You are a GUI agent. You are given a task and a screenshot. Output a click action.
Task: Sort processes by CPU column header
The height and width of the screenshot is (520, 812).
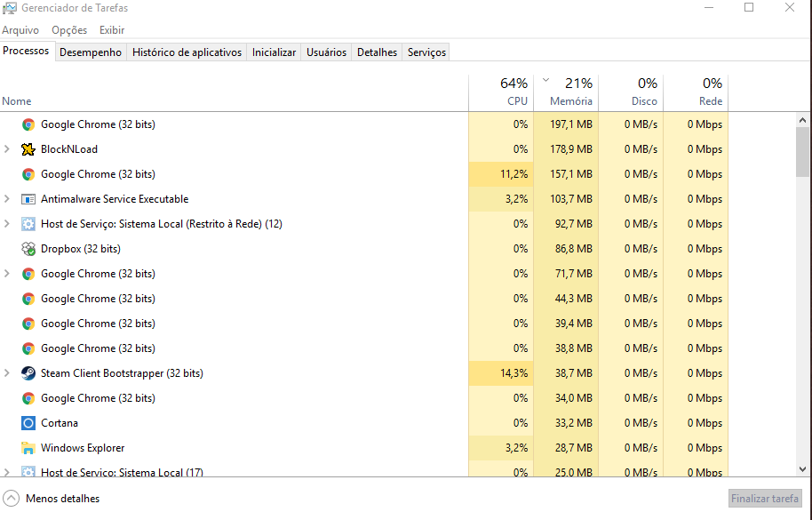pos(501,93)
